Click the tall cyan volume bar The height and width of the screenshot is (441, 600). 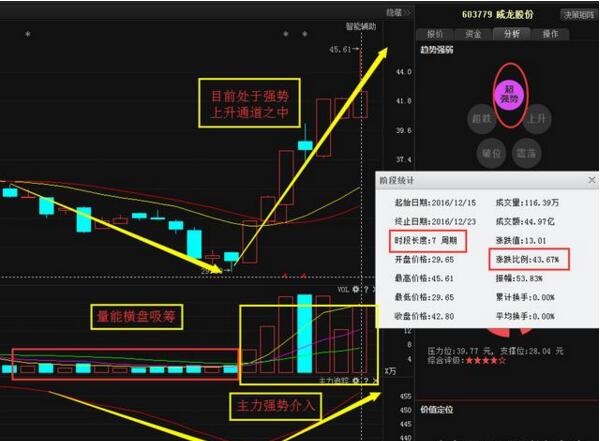305,333
